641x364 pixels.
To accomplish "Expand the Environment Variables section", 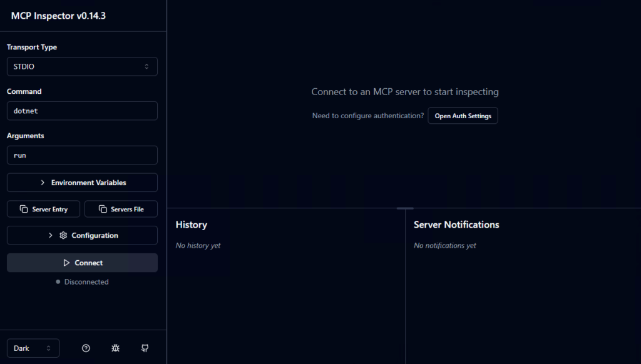I will pyautogui.click(x=82, y=183).
